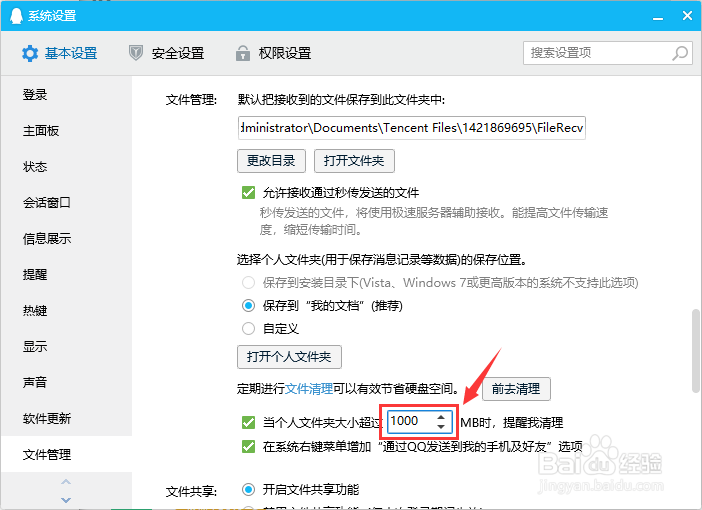Viewport: 702px width, 510px height.
Task: Select the 自定义 radio option
Action: pyautogui.click(x=248, y=329)
